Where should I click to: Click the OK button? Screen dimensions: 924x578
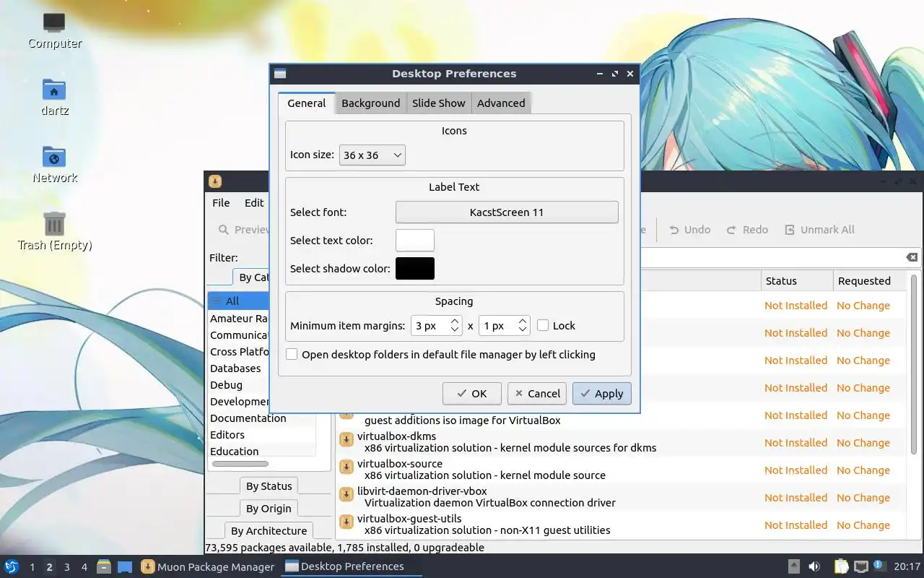[472, 394]
